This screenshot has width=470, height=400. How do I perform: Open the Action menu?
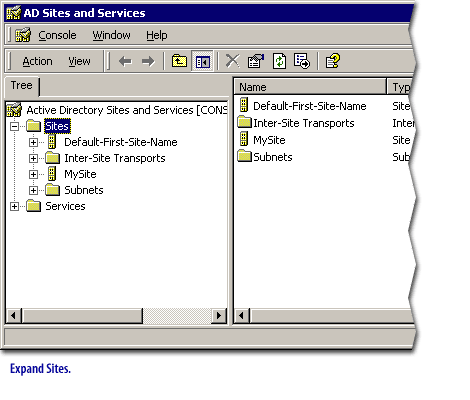click(37, 61)
